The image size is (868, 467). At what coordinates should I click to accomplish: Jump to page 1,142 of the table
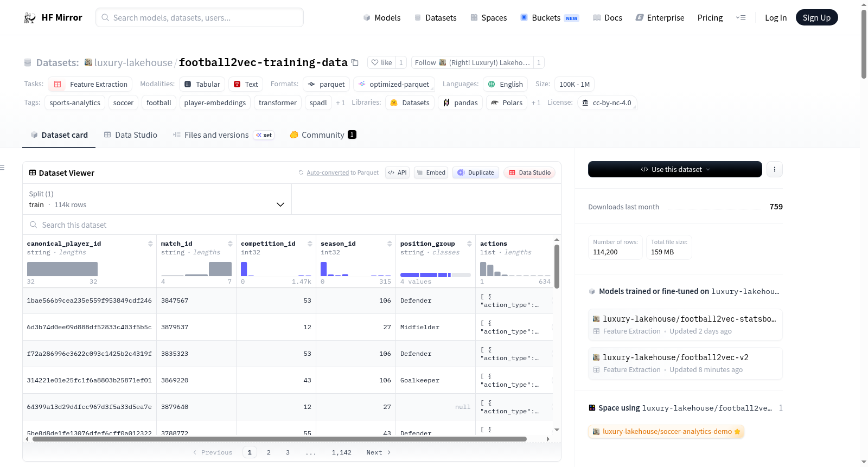(x=342, y=452)
